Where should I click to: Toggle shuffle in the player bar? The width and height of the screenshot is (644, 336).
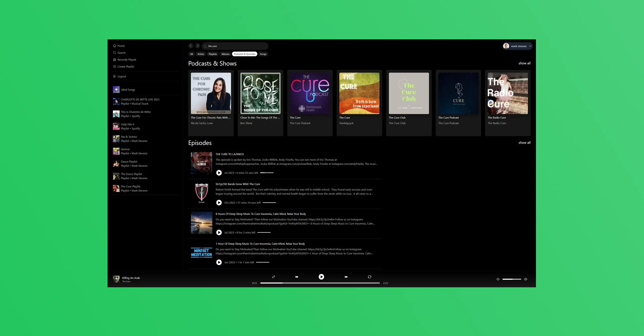[x=273, y=277]
